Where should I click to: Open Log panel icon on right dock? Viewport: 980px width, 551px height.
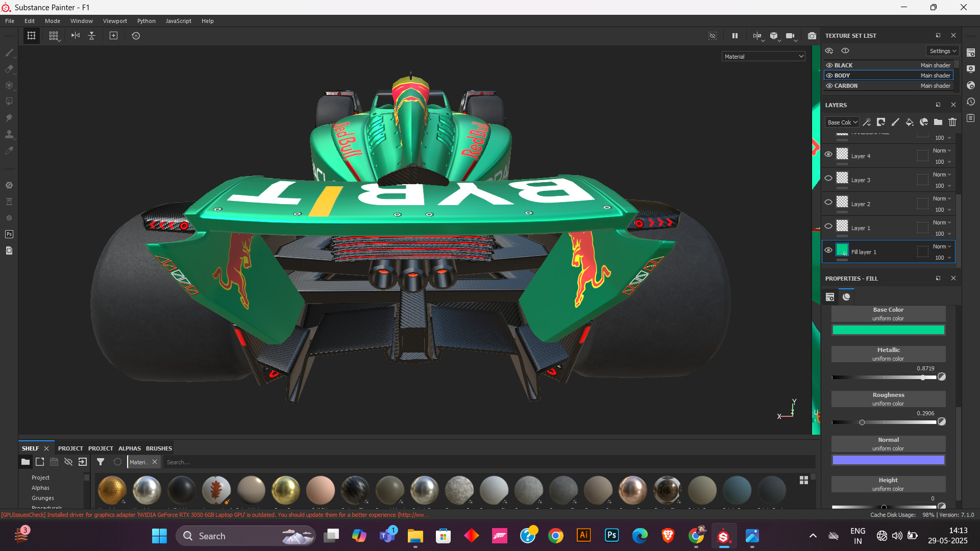971,118
